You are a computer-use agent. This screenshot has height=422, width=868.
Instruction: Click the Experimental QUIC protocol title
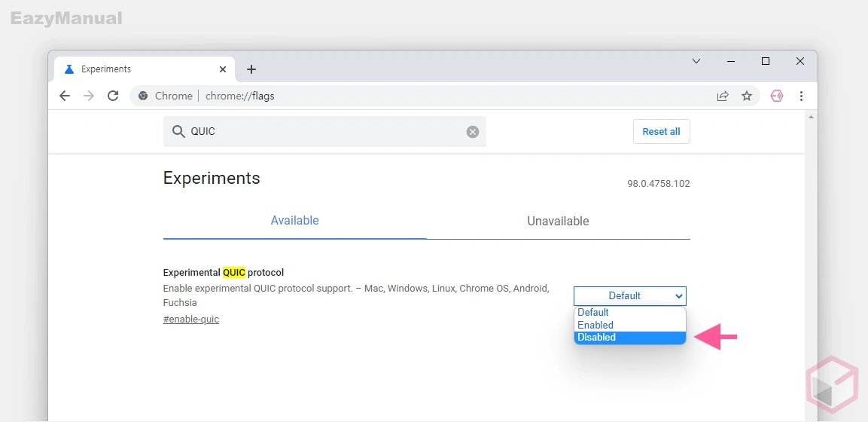click(x=224, y=273)
